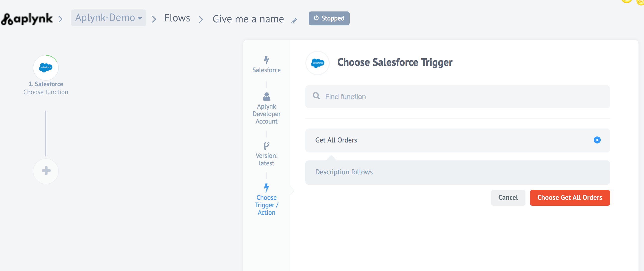Select the Salesforce lightning bolt step icon
Screen dimensions: 644x271
[x=266, y=60]
